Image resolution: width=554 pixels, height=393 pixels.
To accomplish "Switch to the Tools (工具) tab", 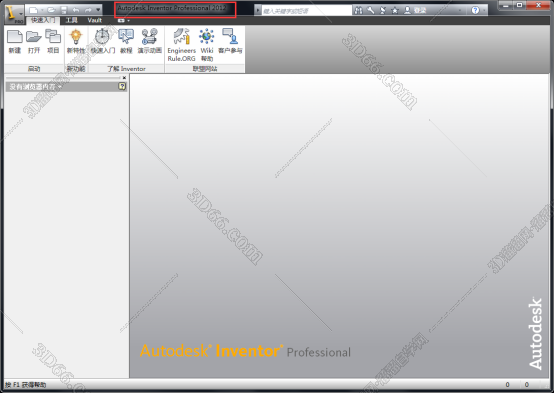I will (72, 20).
